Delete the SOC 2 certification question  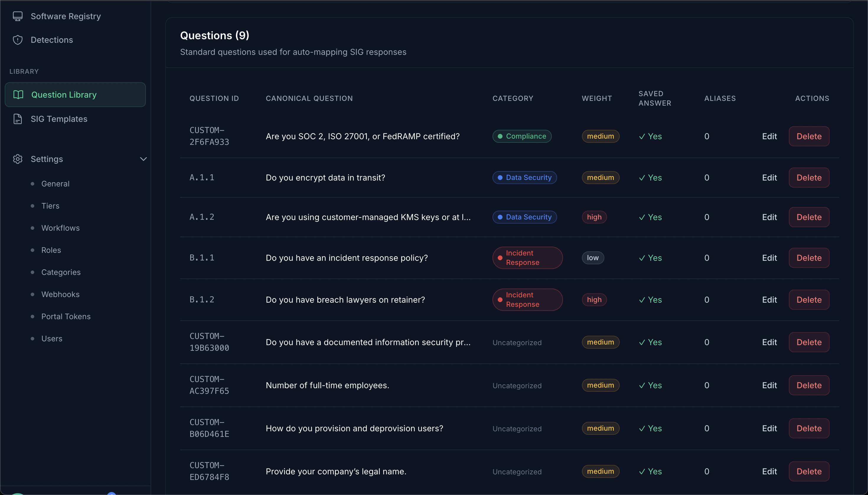[808, 136]
